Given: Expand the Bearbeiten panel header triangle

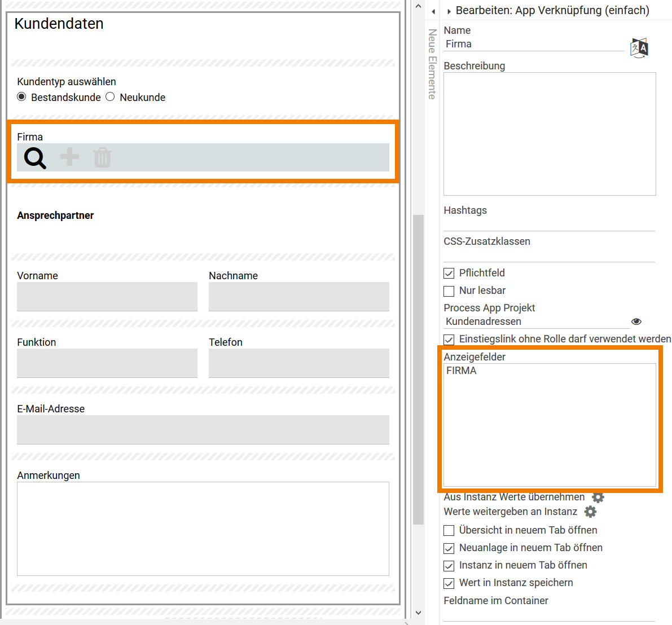Looking at the screenshot, I should pos(449,11).
